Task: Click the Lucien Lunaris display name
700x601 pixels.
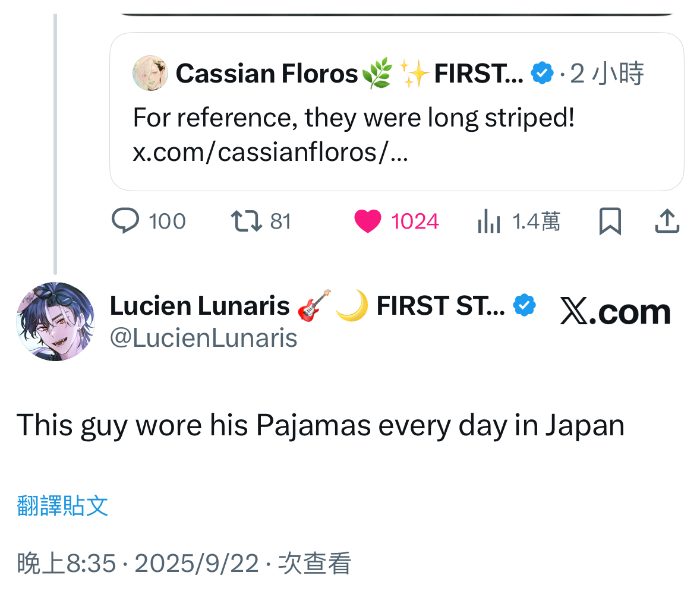Action: pos(200,306)
